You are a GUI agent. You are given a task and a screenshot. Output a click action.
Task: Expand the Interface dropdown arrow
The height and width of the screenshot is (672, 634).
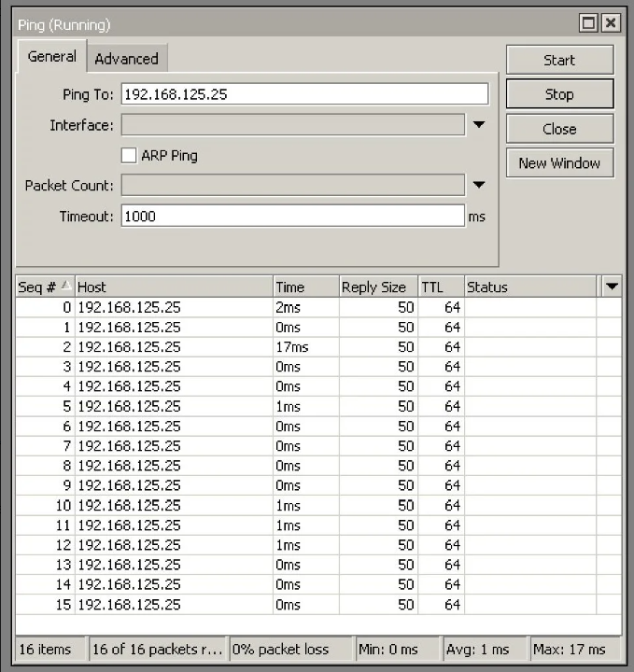pos(479,125)
